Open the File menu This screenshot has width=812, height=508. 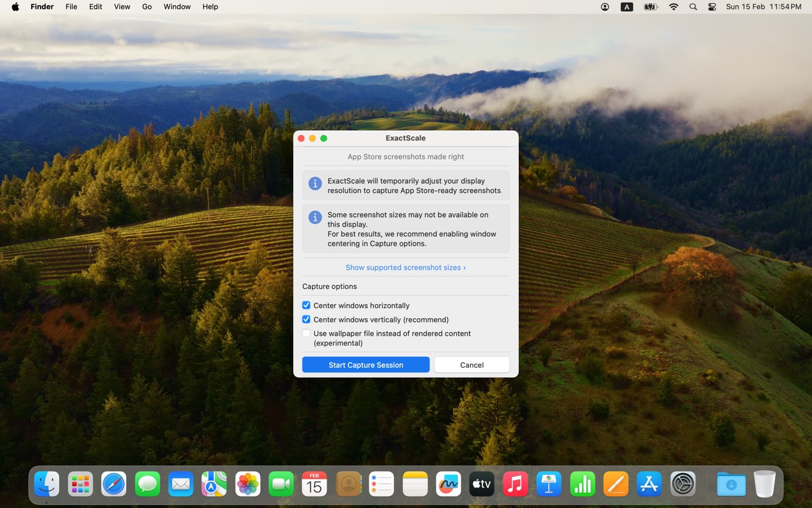pos(72,7)
